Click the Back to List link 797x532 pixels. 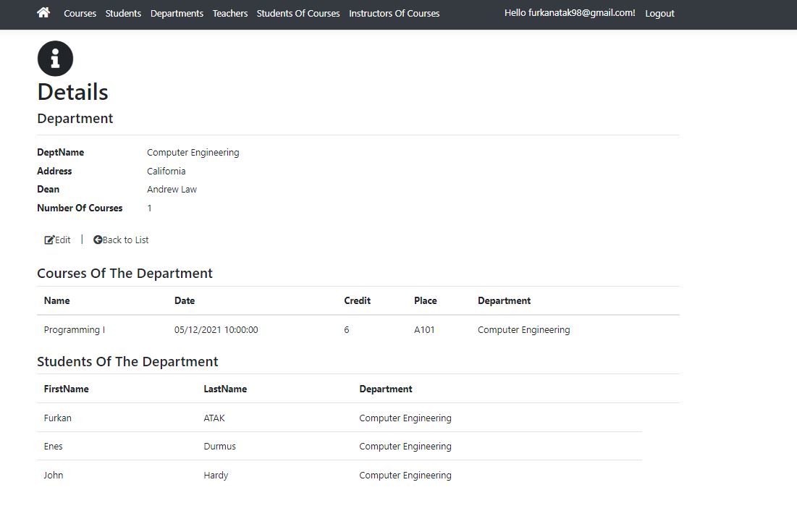(125, 240)
